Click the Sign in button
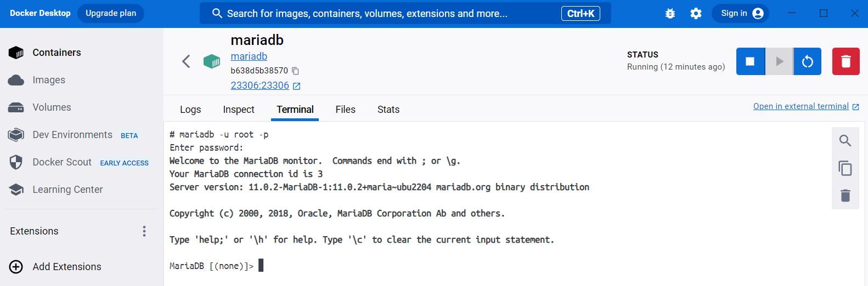868x286 pixels. click(741, 14)
